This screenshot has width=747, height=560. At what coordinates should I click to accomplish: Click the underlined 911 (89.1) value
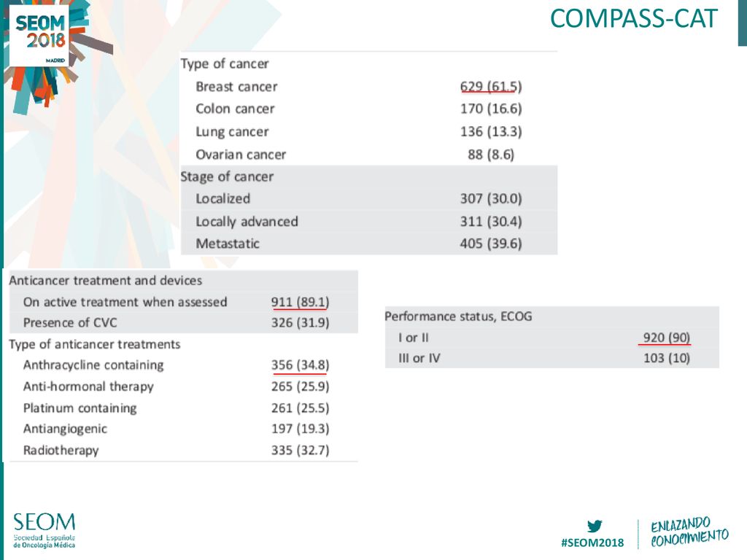[300, 303]
